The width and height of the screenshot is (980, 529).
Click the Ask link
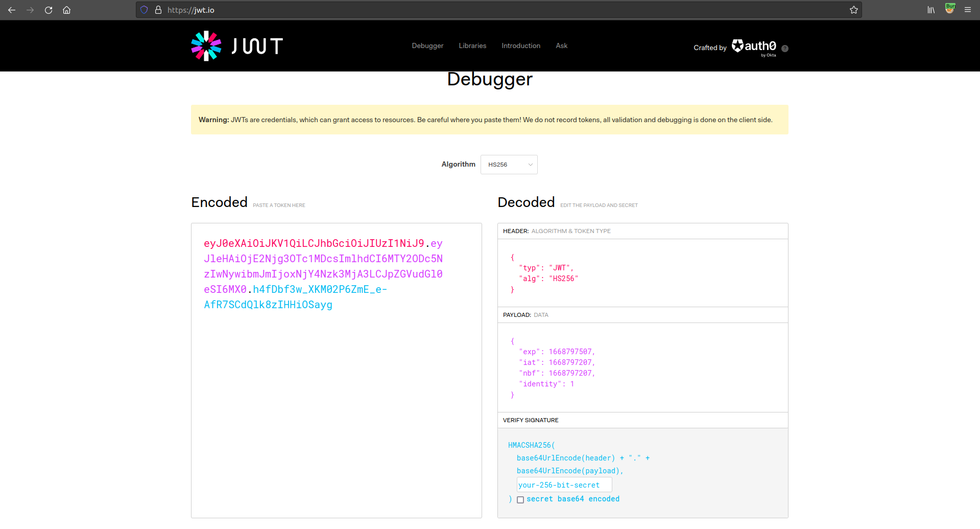[x=561, y=46]
